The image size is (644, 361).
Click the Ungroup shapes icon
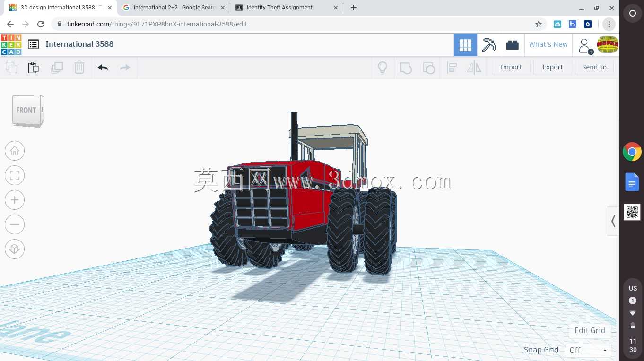tap(429, 68)
